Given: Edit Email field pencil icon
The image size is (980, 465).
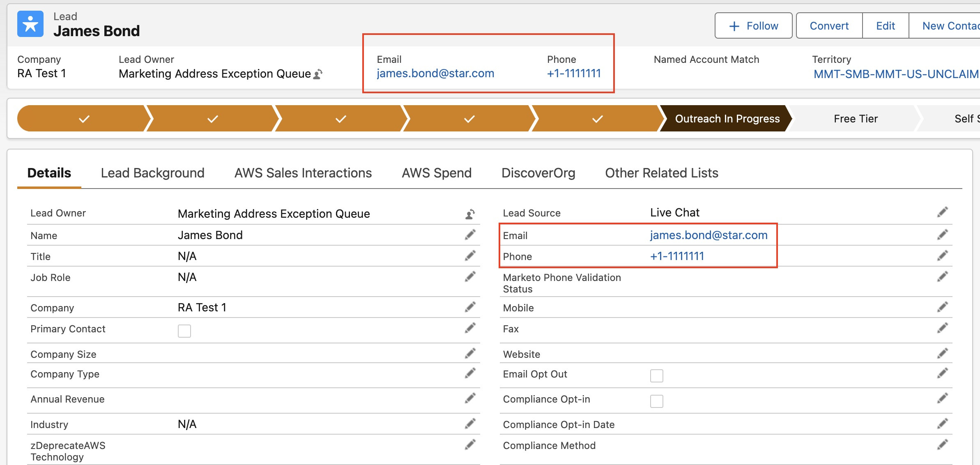Looking at the screenshot, I should (x=943, y=235).
